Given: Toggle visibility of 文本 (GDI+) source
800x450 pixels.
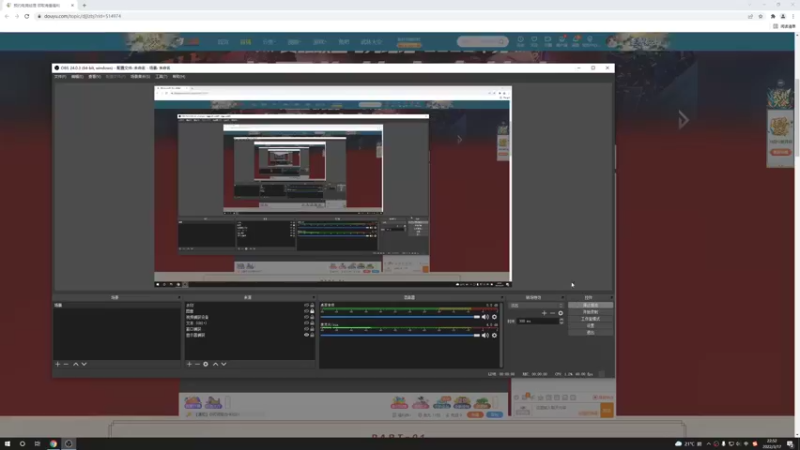Looking at the screenshot, I should (307, 323).
